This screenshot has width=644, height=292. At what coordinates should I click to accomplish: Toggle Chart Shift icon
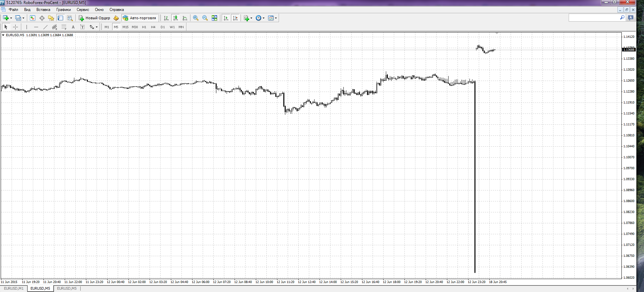(235, 18)
